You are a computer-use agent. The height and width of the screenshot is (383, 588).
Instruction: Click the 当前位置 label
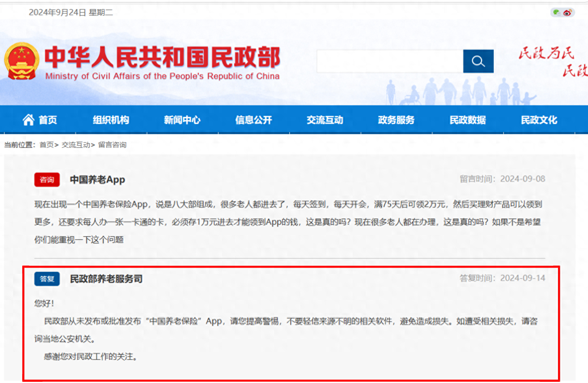(20, 145)
